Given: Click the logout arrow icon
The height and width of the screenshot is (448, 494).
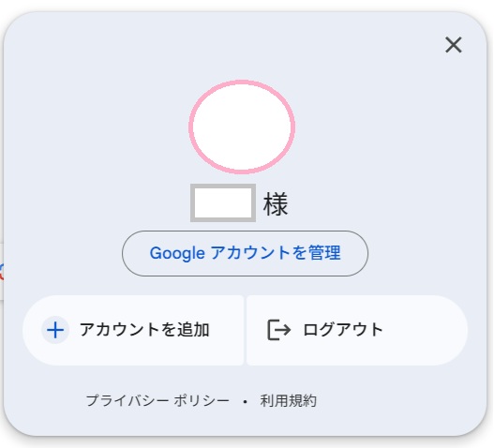Looking at the screenshot, I should pyautogui.click(x=278, y=330).
